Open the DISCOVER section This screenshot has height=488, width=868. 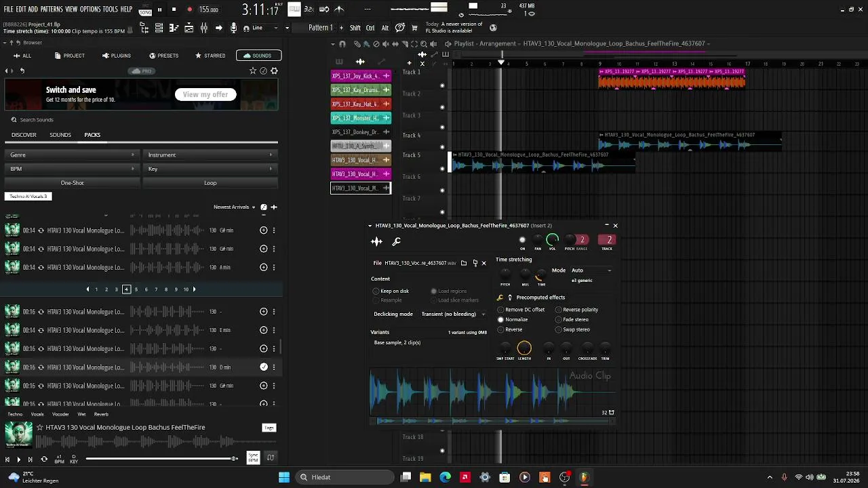[24, 135]
